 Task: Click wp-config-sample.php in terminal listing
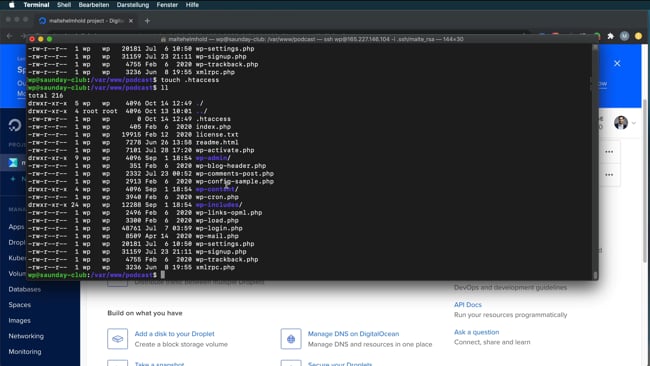coord(235,182)
